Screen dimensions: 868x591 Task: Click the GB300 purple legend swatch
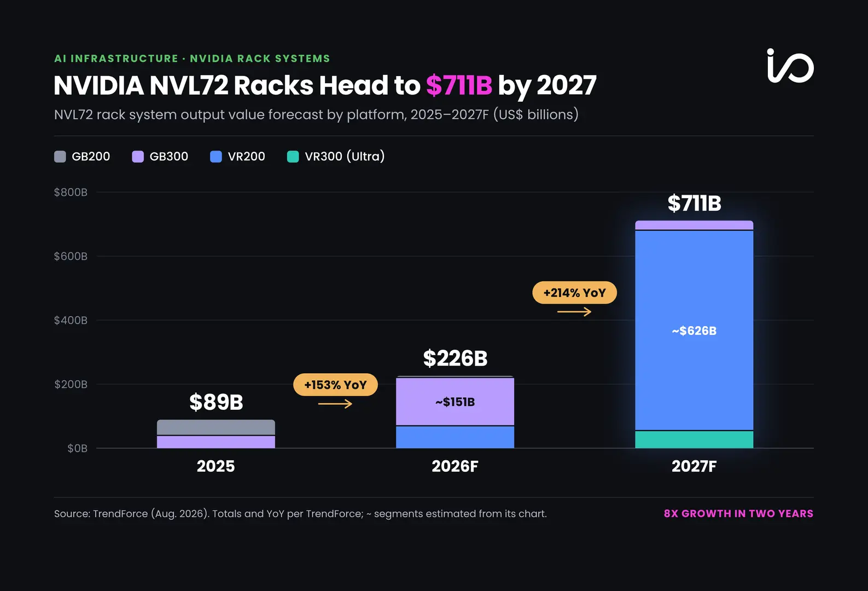[x=138, y=157]
